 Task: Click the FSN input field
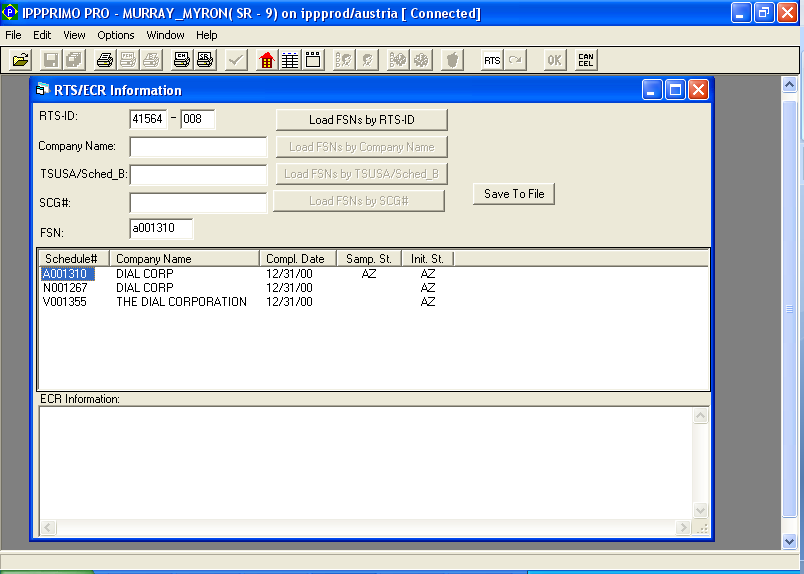pos(161,229)
